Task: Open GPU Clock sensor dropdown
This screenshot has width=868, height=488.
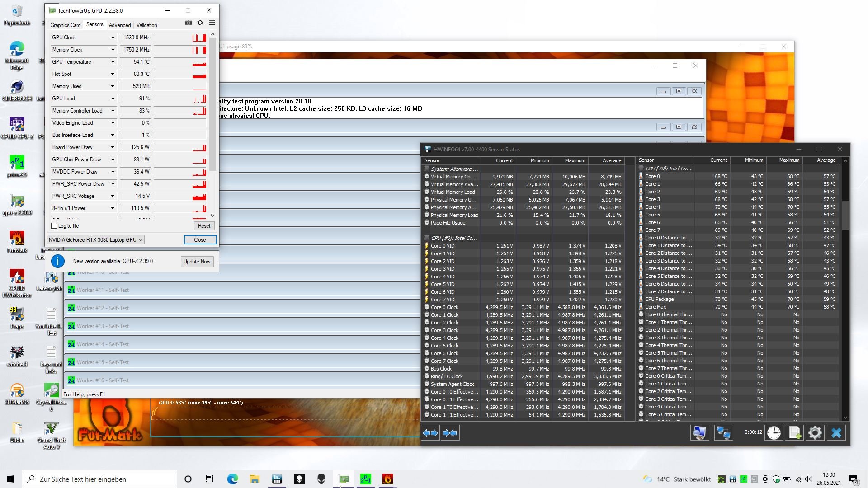Action: point(113,38)
